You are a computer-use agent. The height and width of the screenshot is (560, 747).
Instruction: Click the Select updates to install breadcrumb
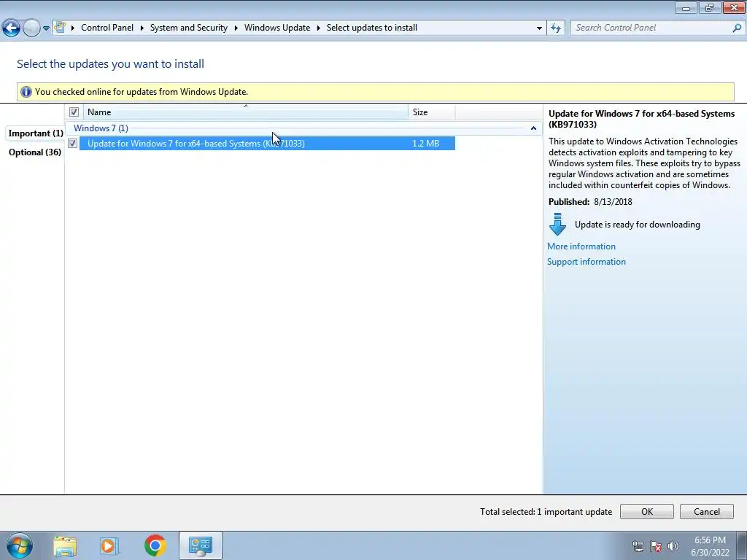coord(371,28)
